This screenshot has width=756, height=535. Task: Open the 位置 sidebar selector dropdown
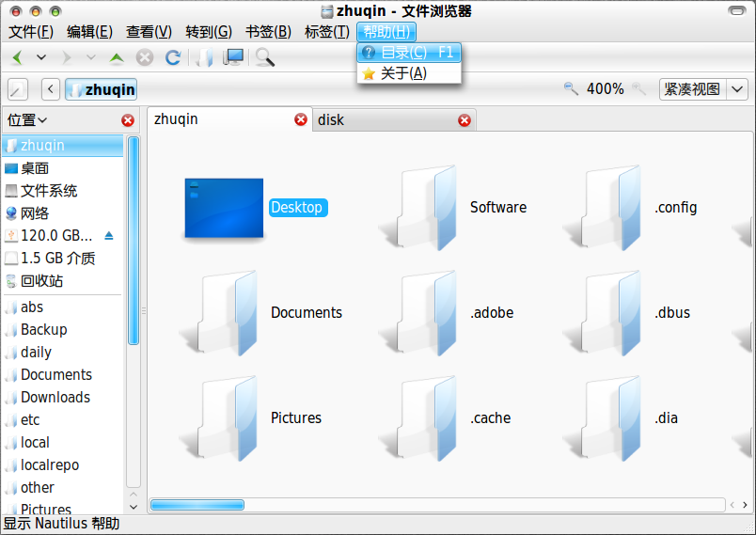pos(27,120)
